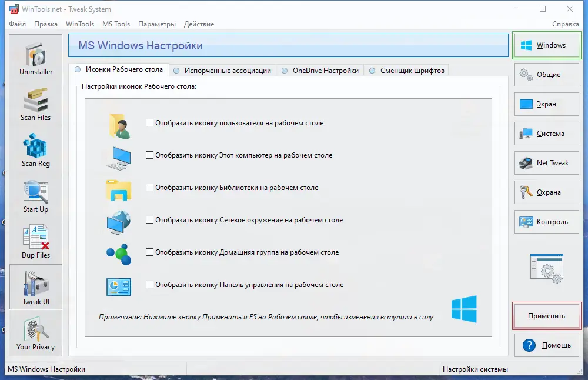The width and height of the screenshot is (588, 380).
Task: Open the Система settings category
Action: [546, 134]
